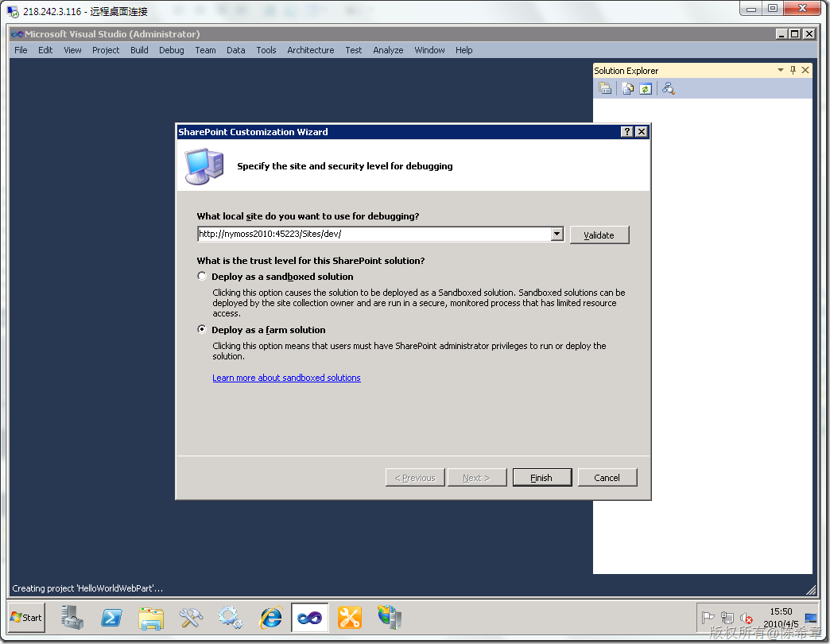The image size is (830, 644).
Task: Open Learn more about sandboxed solutions link
Action: [286, 378]
